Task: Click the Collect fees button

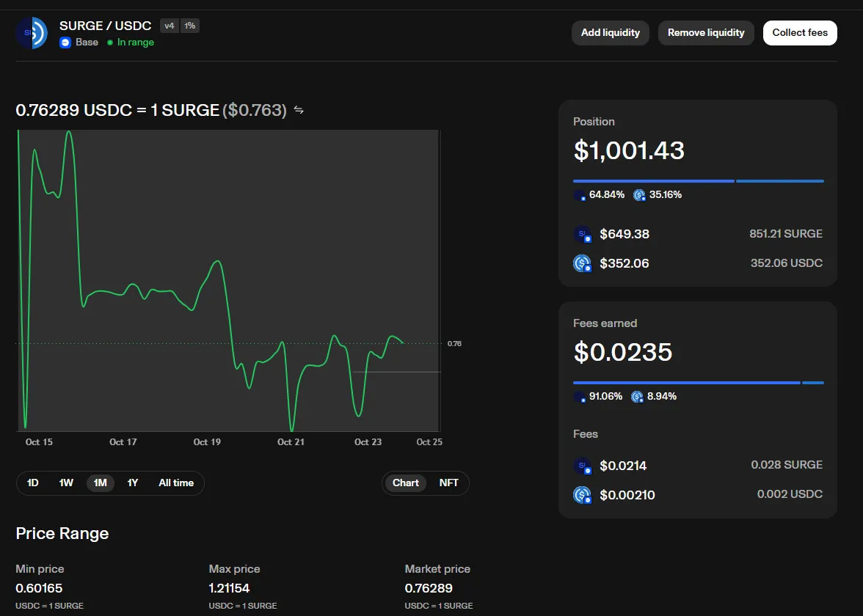Action: [x=800, y=33]
